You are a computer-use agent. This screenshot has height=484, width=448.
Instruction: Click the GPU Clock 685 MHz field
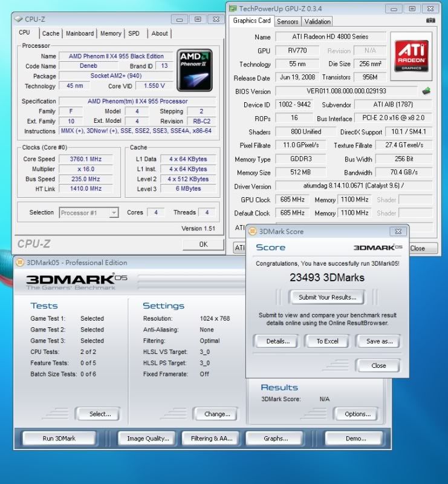[x=292, y=200]
